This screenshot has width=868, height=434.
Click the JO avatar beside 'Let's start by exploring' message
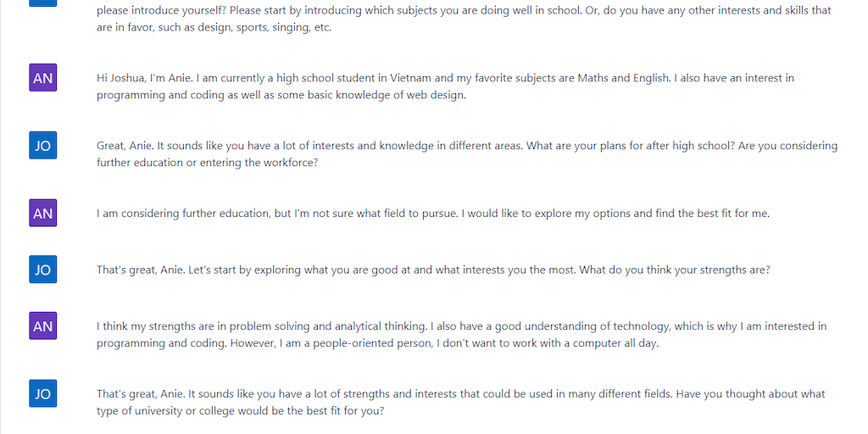42,270
